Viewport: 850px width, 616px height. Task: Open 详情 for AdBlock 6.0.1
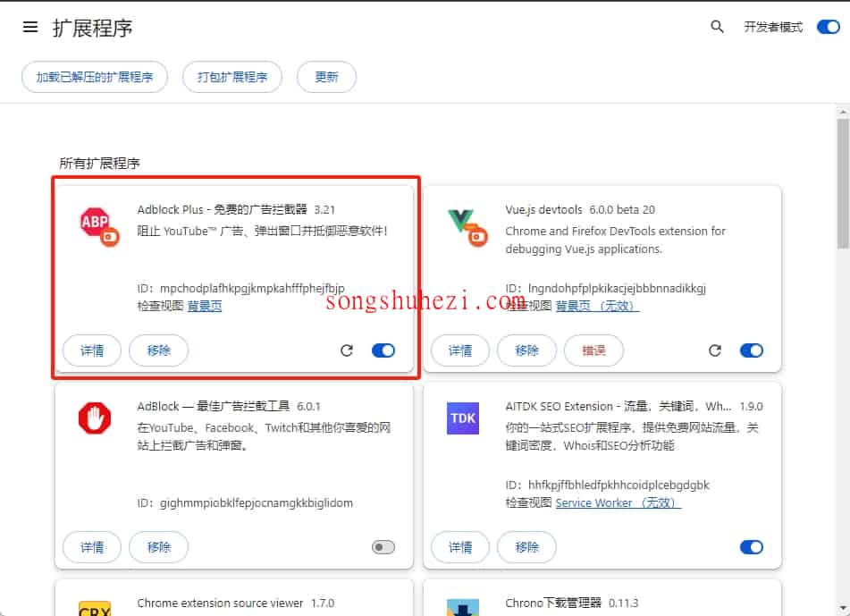click(x=91, y=547)
